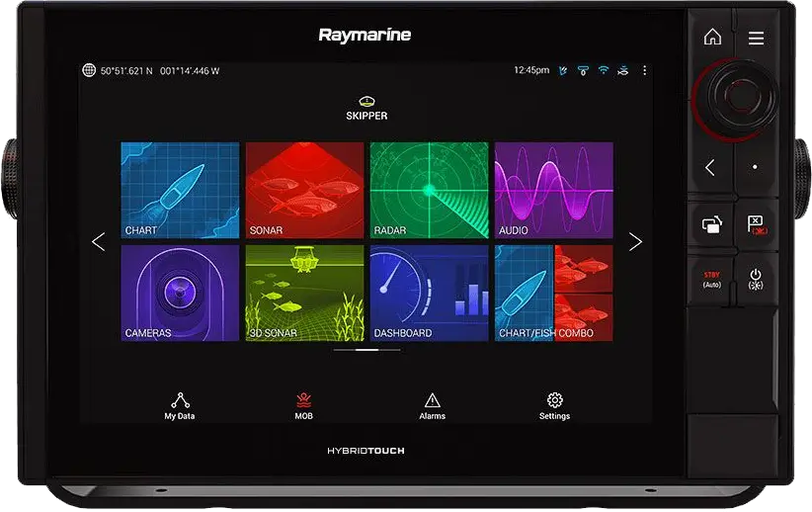The height and width of the screenshot is (512, 812).
Task: Open the Dashboard app tile
Action: [x=429, y=293]
